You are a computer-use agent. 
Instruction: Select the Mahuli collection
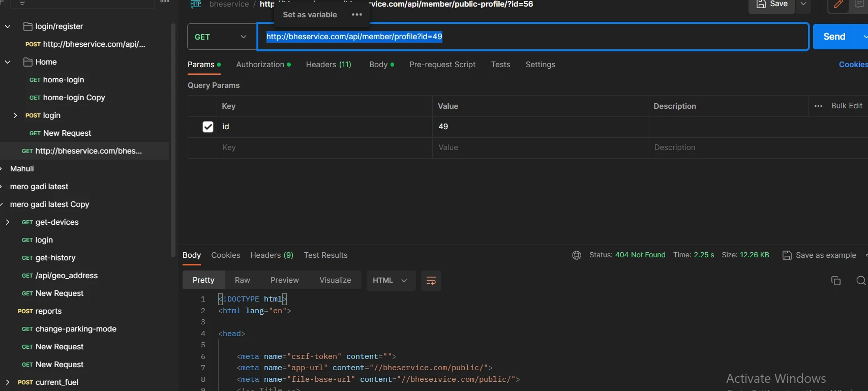click(22, 169)
